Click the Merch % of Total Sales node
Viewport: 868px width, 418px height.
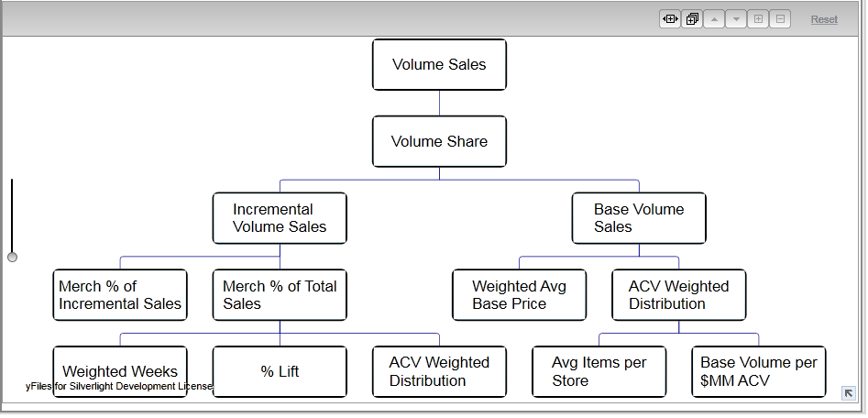pos(280,295)
